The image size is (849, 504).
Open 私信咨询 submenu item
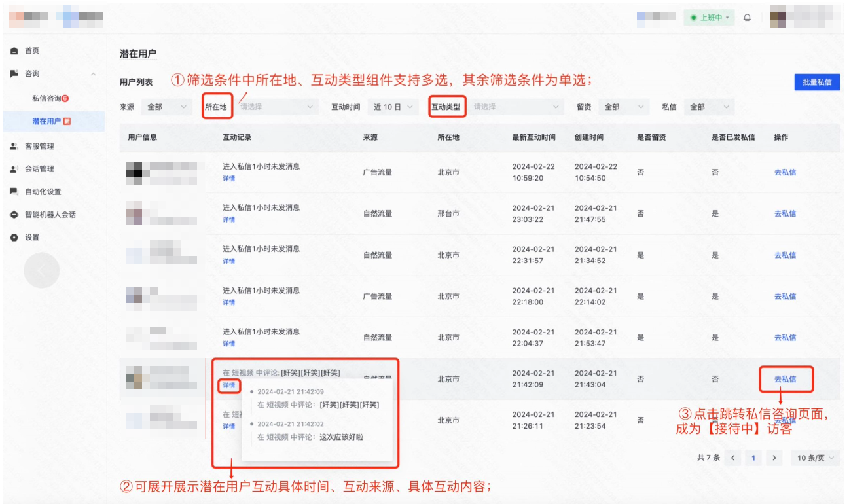click(46, 99)
